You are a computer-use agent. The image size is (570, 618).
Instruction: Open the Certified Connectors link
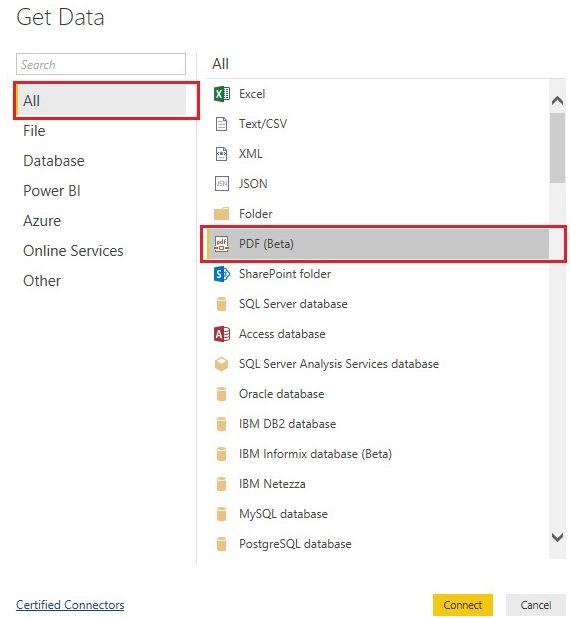pyautogui.click(x=70, y=605)
